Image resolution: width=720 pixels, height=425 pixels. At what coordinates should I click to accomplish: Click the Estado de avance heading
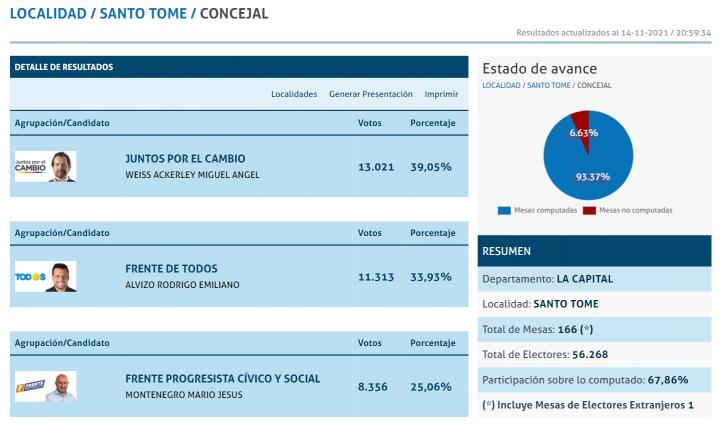tap(540, 69)
